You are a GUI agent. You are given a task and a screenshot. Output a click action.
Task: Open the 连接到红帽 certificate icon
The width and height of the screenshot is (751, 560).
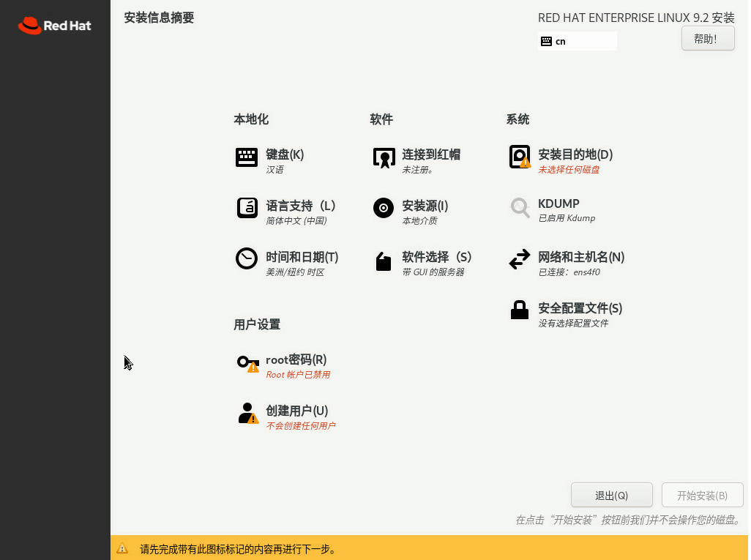pyautogui.click(x=384, y=157)
